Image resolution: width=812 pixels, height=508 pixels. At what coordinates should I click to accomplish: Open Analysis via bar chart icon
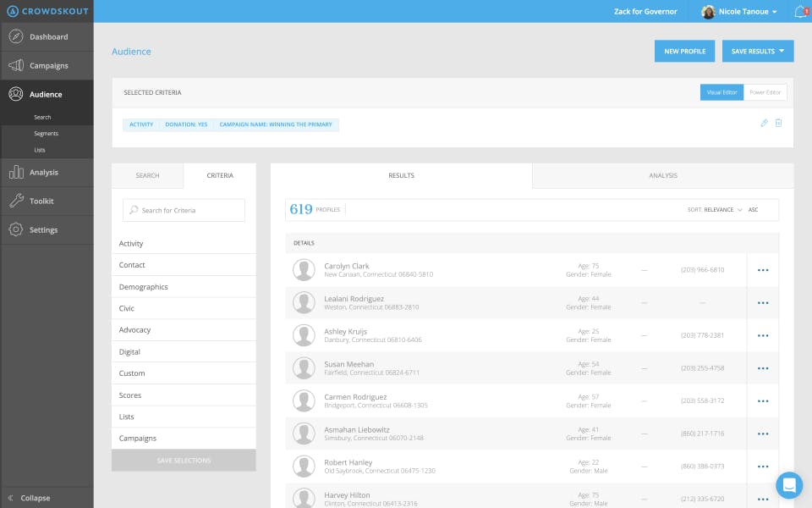click(16, 172)
